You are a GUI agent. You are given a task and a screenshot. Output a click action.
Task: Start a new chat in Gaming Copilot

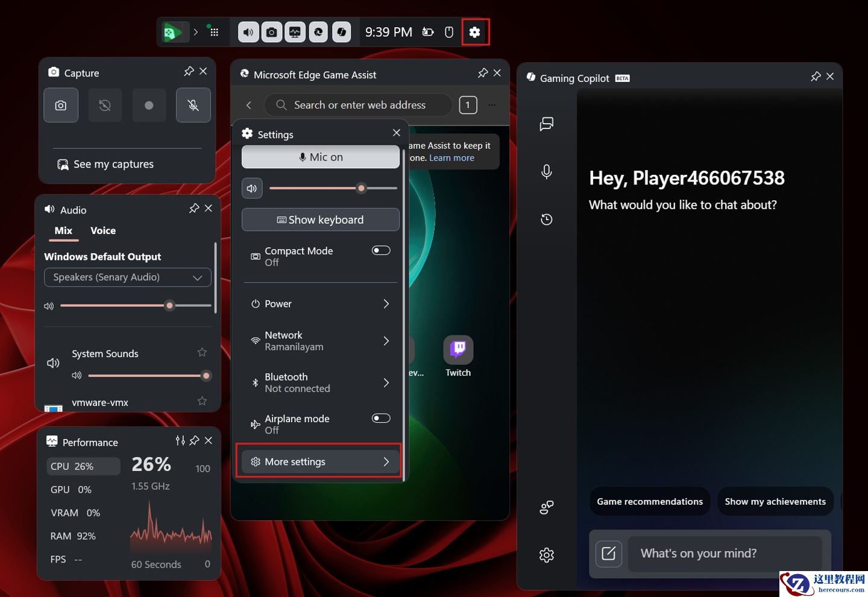point(609,554)
